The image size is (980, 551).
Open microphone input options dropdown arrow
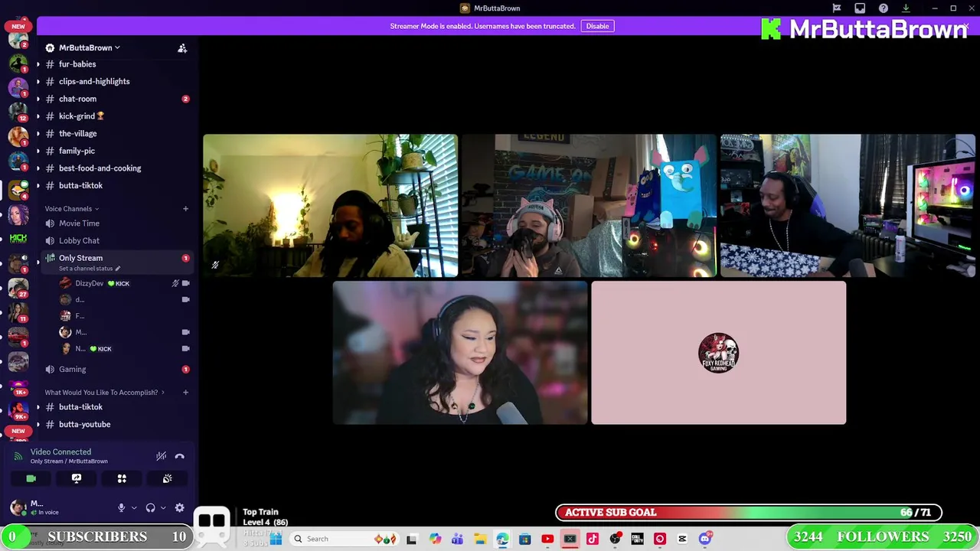[134, 508]
